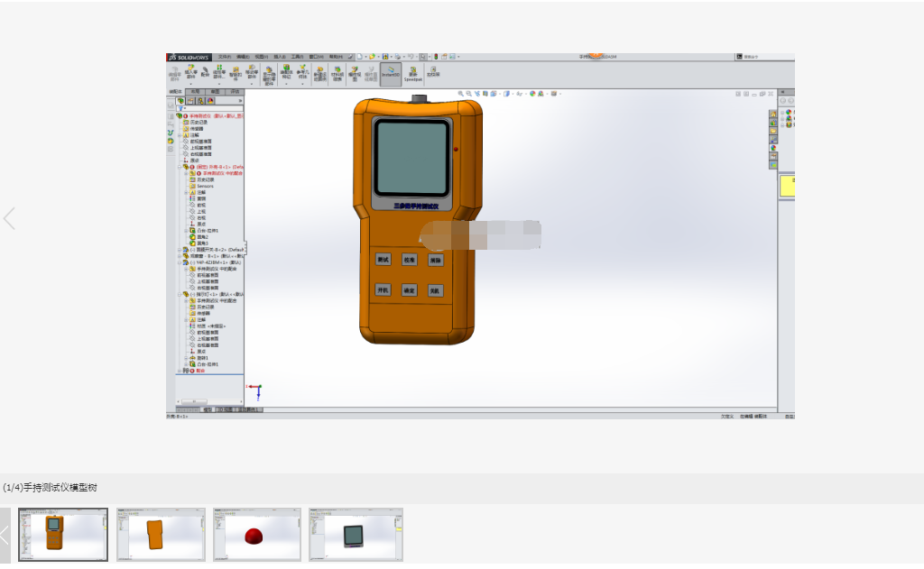Click the Exploded View (爆炸视图) icon
Screen dimensions: 924x569
click(x=355, y=72)
